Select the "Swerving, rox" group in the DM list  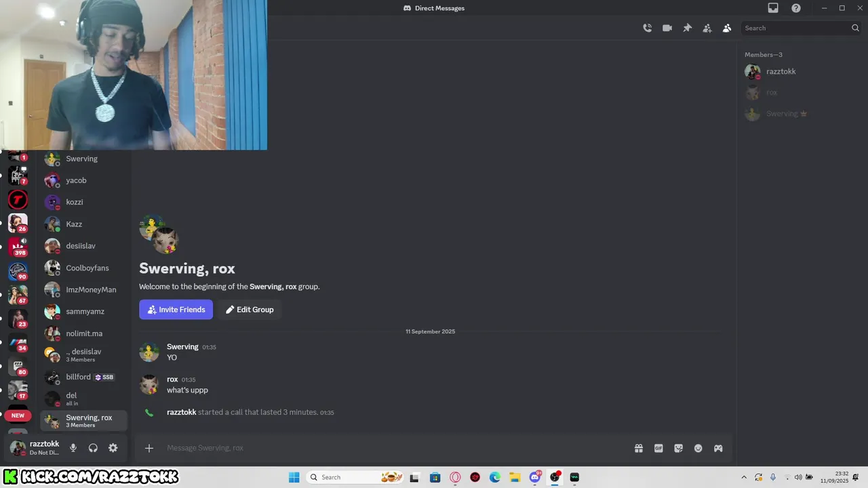pyautogui.click(x=84, y=421)
